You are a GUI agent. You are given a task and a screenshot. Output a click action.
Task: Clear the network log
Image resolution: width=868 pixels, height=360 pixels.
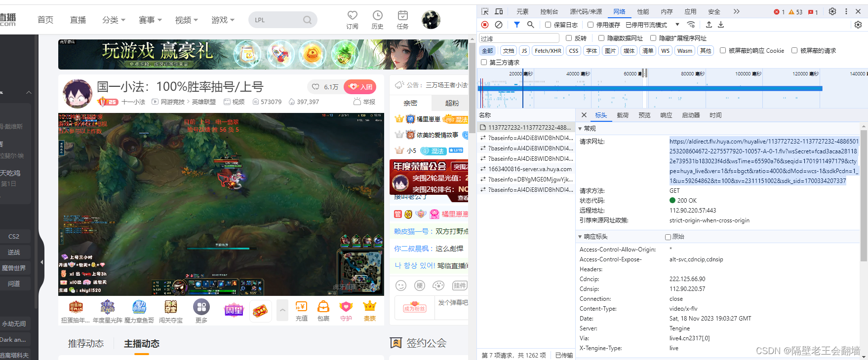tap(499, 24)
